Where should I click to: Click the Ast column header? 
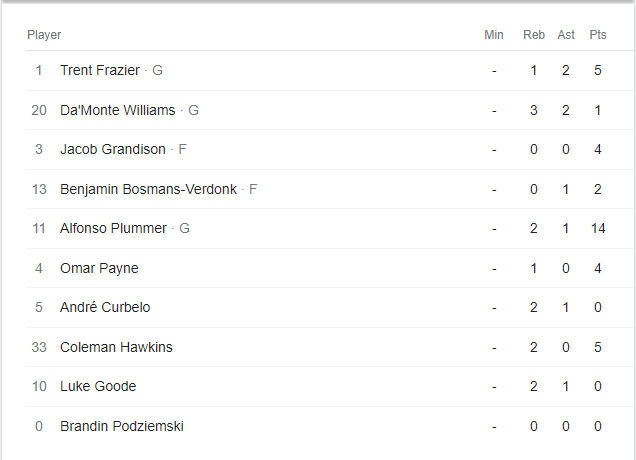pos(566,35)
